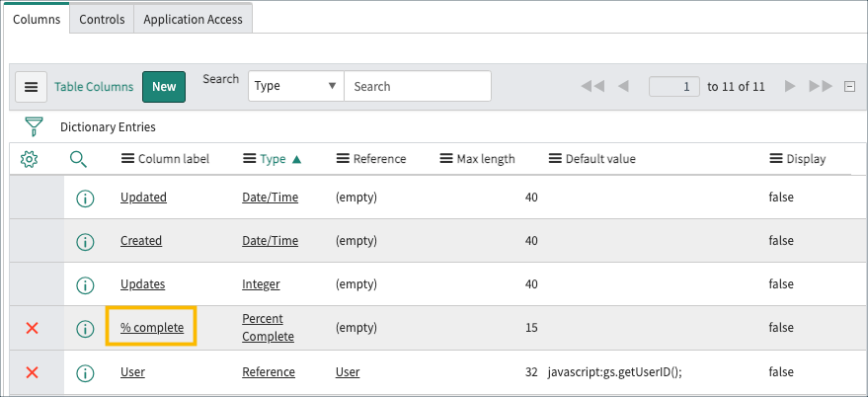
Task: Sort by the Type column header
Action: click(x=273, y=159)
